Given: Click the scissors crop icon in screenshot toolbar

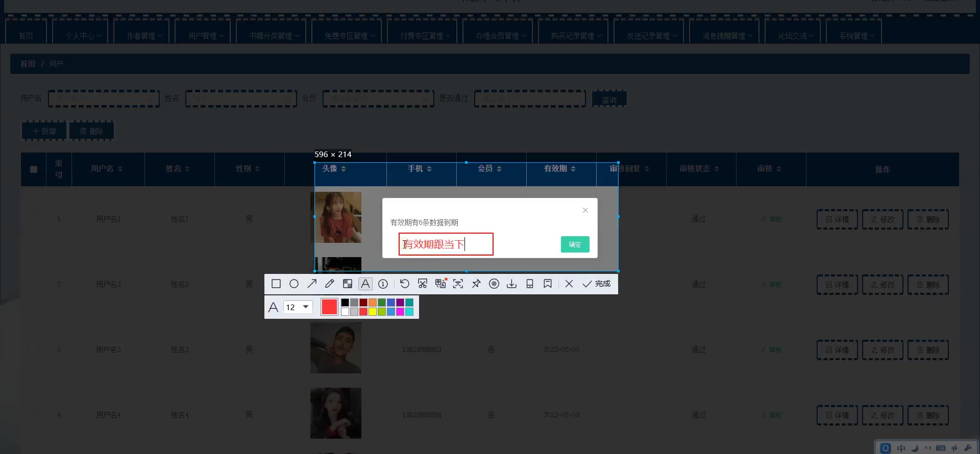Looking at the screenshot, I should click(423, 284).
